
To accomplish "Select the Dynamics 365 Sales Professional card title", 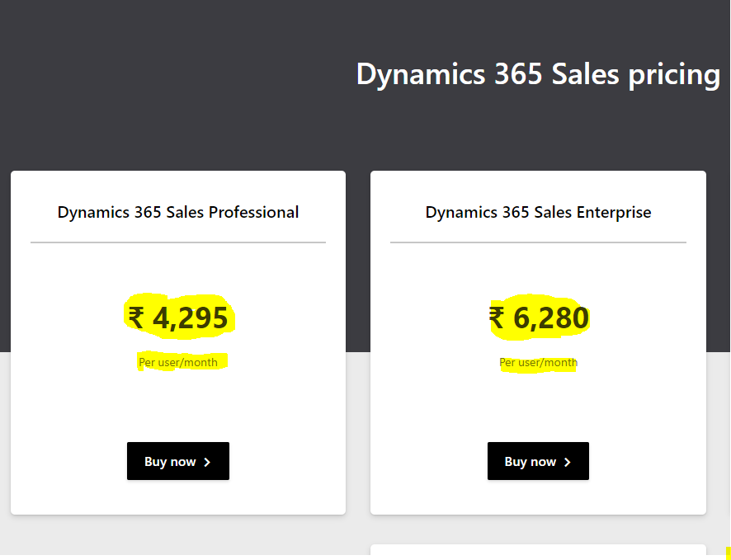I will [177, 212].
